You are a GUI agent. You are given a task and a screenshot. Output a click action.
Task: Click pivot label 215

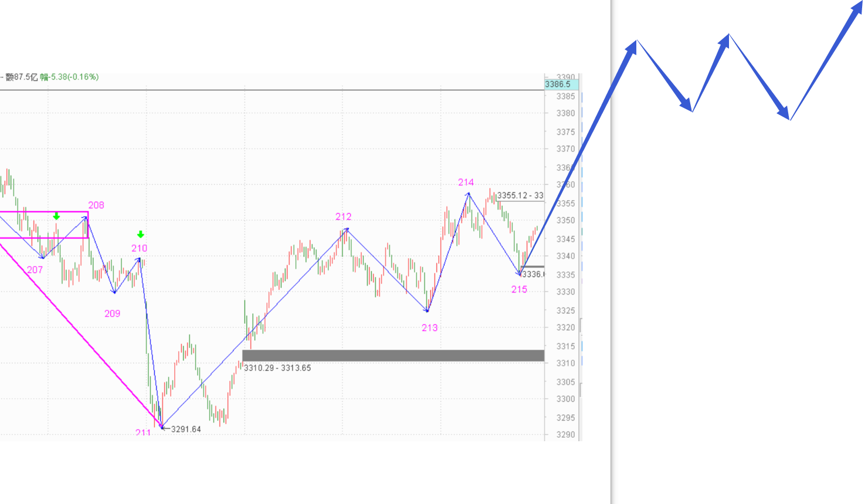click(x=519, y=290)
